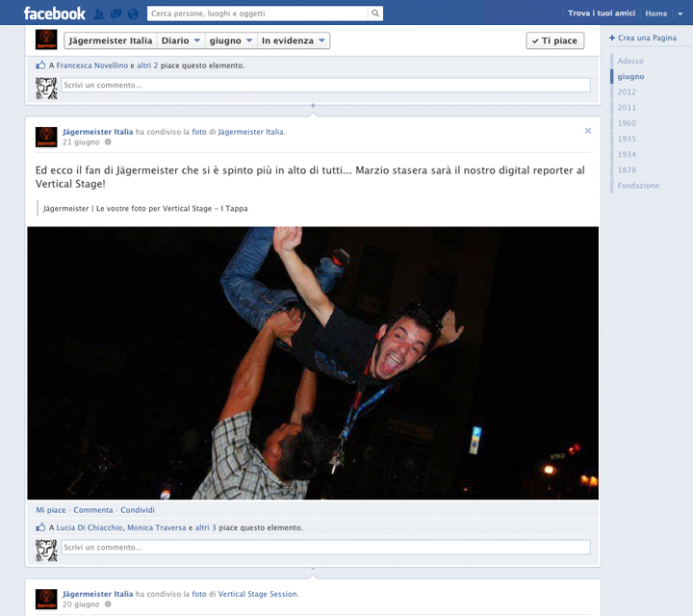Screen dimensions: 693x616
Task: Click Condividi under the photo post
Action: click(138, 510)
